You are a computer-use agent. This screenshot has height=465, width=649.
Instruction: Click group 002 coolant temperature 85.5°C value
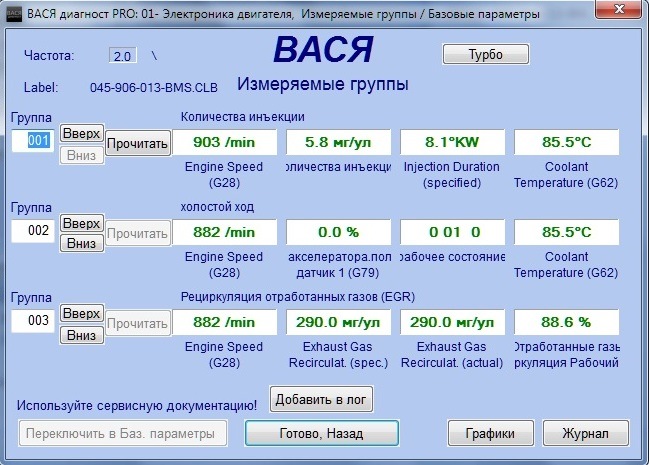(x=567, y=232)
